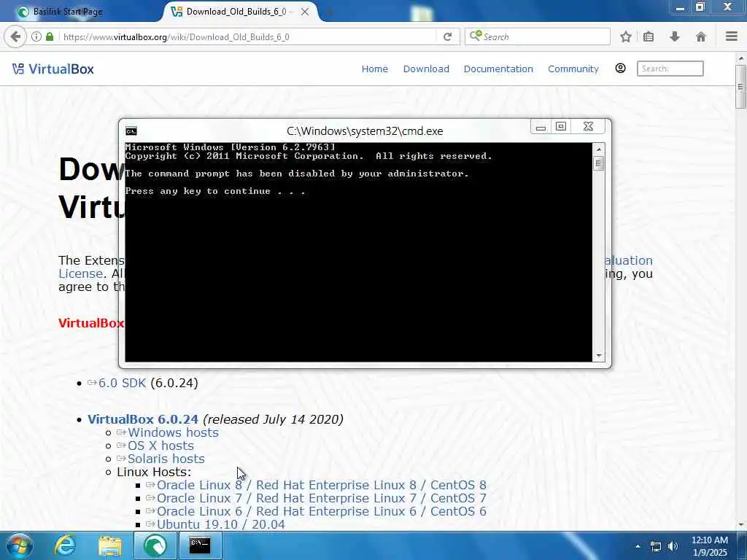The width and height of the screenshot is (747, 560).
Task: Show hidden system tray icons
Action: pos(638,546)
